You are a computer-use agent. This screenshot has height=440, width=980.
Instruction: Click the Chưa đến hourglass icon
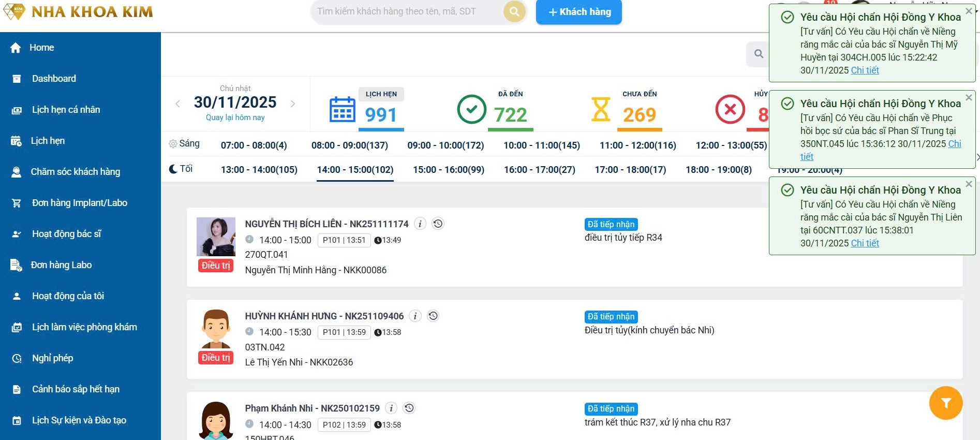pyautogui.click(x=600, y=109)
